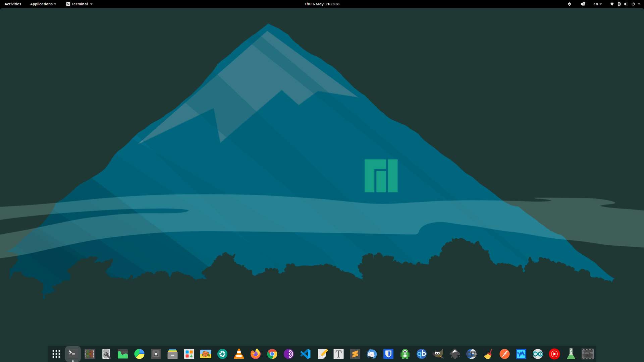The width and height of the screenshot is (644, 362).
Task: Launch Visual Studio Code editor
Action: pos(306,353)
